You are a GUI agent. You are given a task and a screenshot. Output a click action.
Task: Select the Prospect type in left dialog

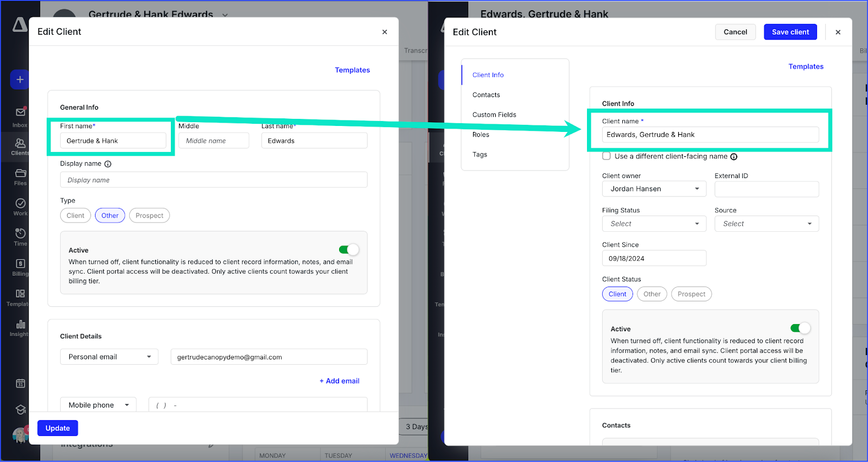pos(149,216)
